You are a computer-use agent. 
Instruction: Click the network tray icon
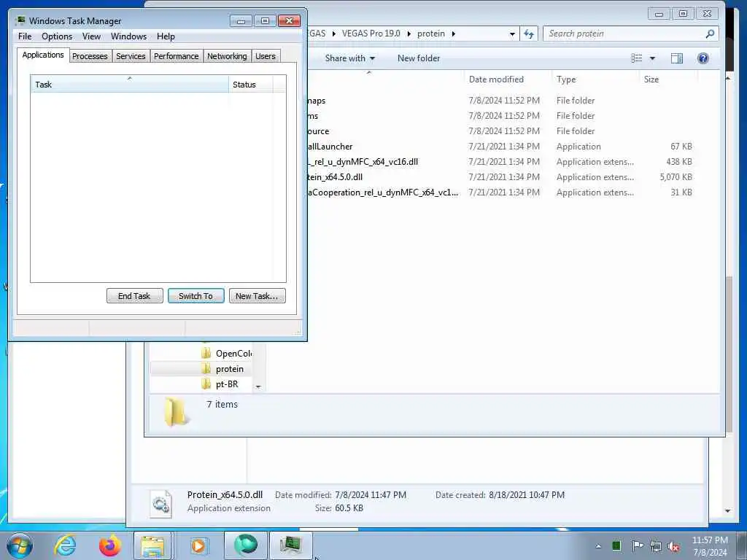coord(656,547)
